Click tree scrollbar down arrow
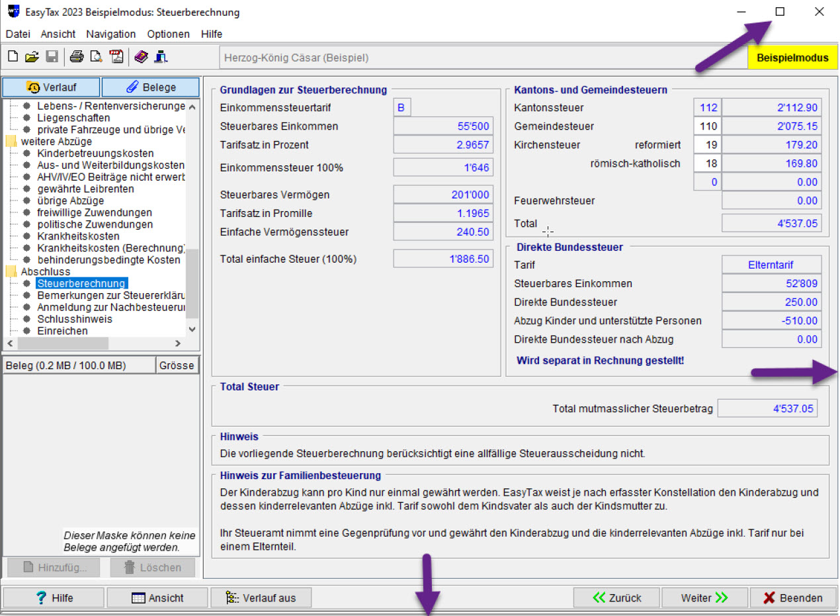The height and width of the screenshot is (616, 840). (x=192, y=330)
